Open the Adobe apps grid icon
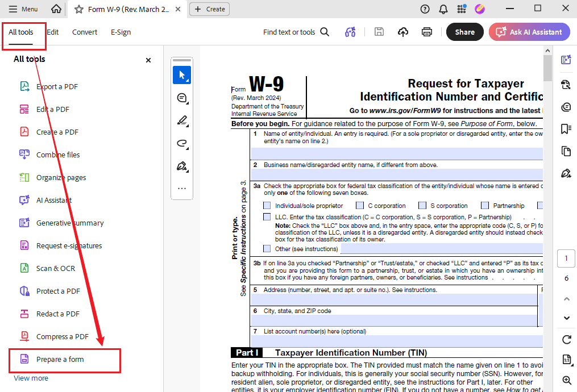The image size is (577, 392). pos(462,9)
